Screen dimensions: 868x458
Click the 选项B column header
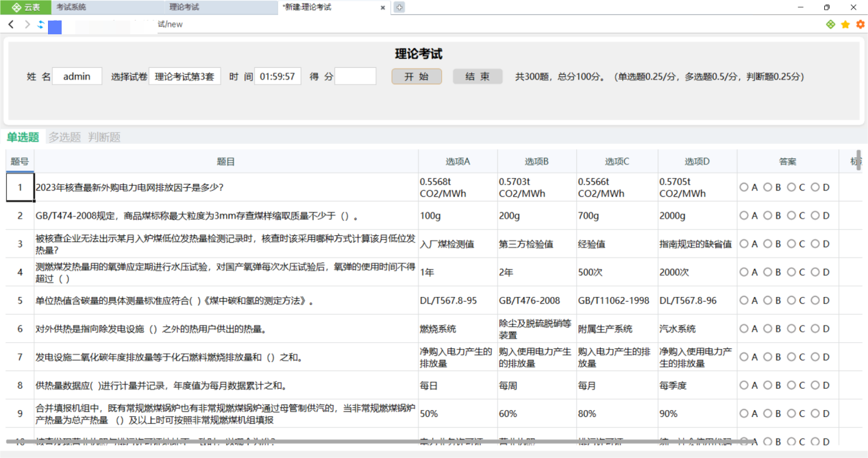pyautogui.click(x=537, y=162)
